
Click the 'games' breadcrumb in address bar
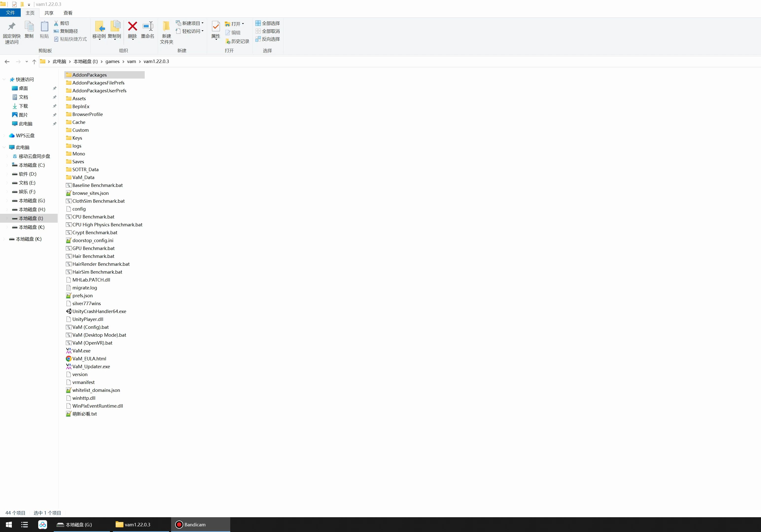[112, 62]
